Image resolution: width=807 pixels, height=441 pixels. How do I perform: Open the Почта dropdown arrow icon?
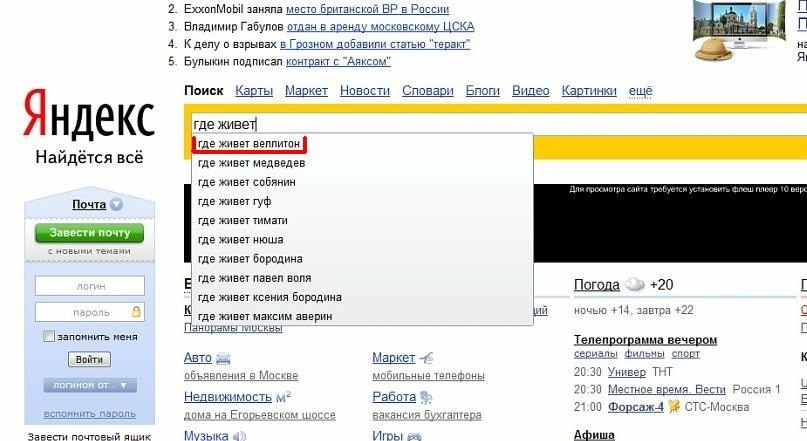[117, 204]
